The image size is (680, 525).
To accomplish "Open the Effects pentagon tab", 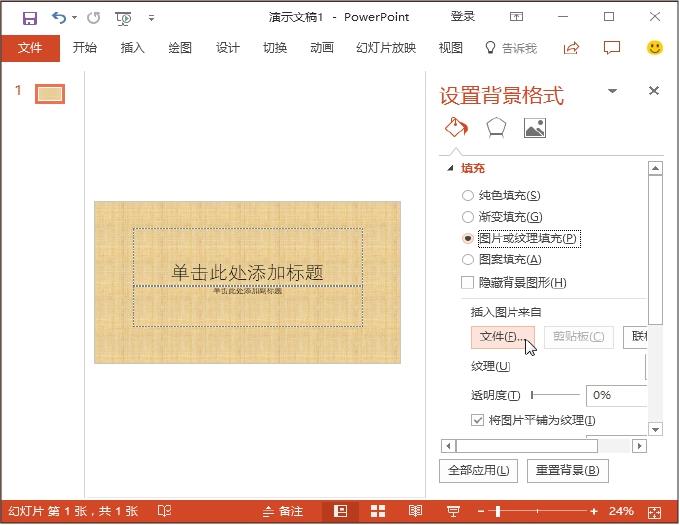I will pos(496,128).
